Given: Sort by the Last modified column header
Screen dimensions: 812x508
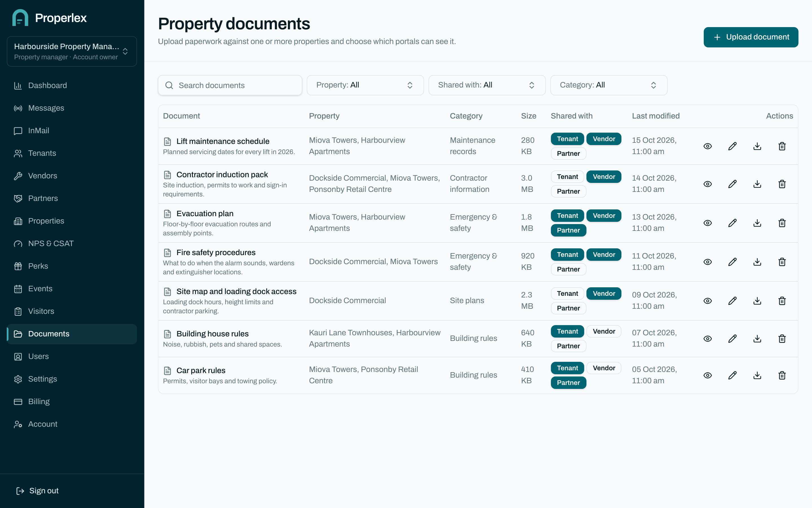Looking at the screenshot, I should click(656, 116).
